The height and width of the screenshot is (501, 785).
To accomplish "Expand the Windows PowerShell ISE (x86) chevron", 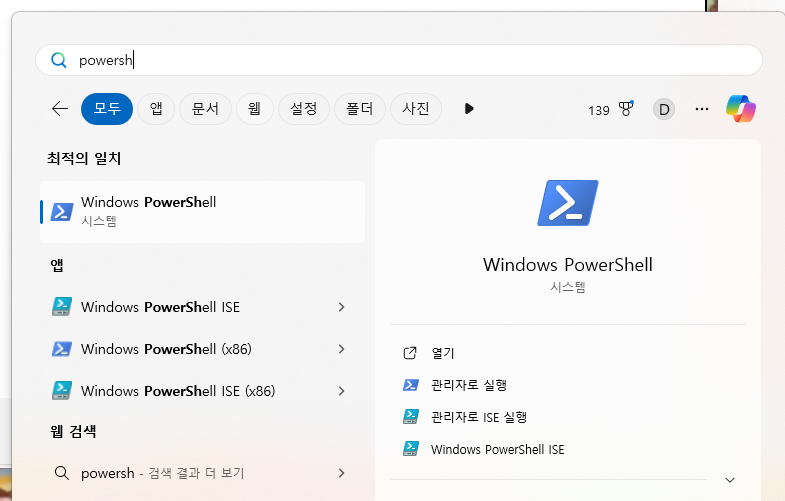I will (x=341, y=391).
